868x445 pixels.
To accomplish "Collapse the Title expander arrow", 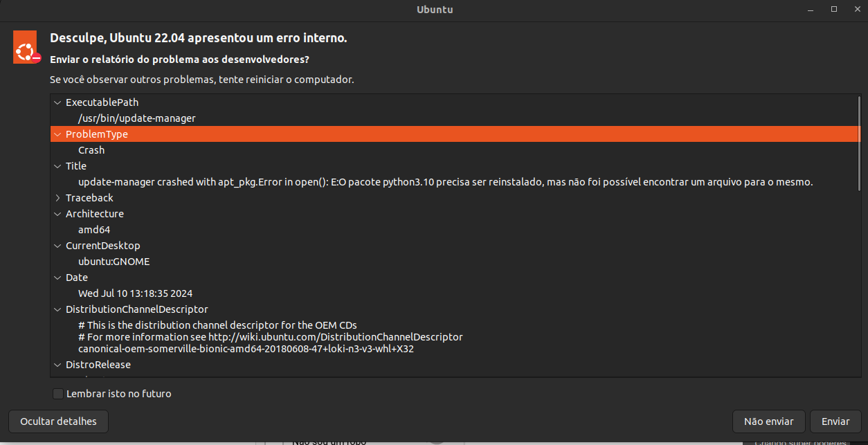I will [57, 166].
